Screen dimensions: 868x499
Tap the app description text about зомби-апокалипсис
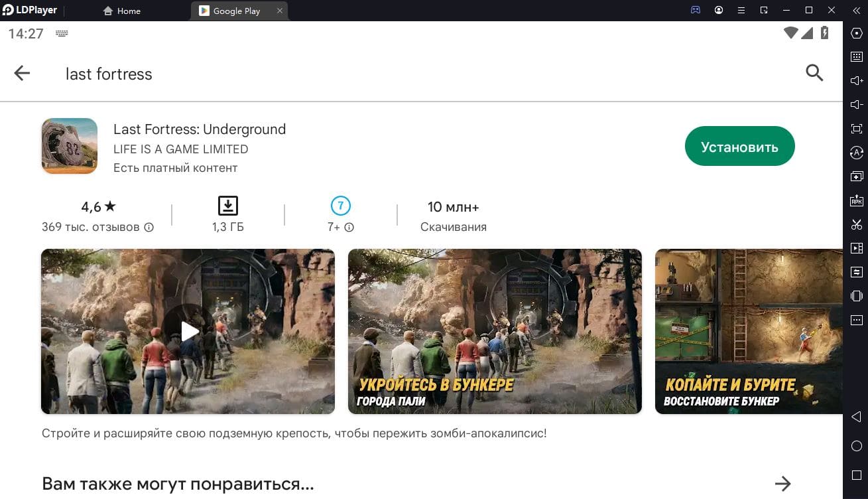pyautogui.click(x=294, y=433)
